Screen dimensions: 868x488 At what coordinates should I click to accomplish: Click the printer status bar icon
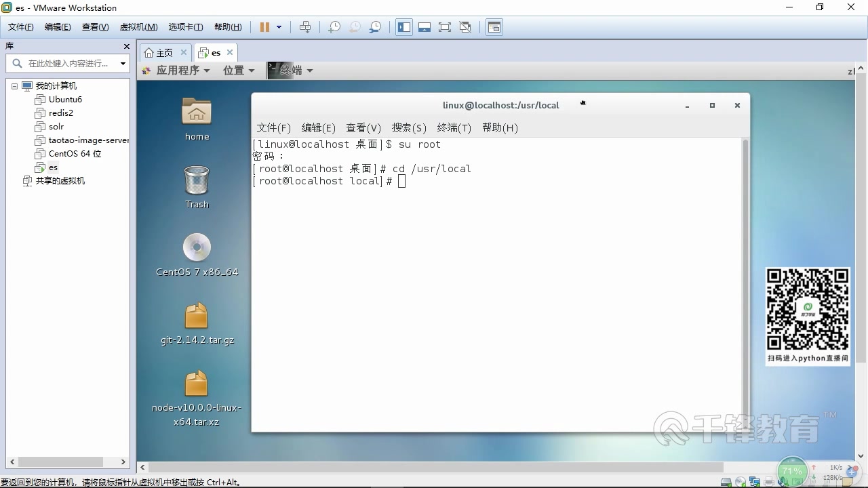[769, 482]
